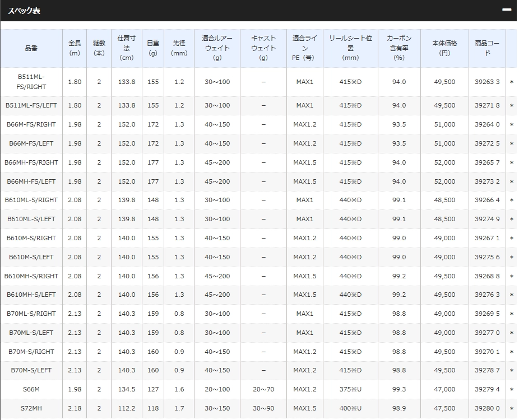519x420 pixels.
Task: Click the スペック表 header title
Action: point(24,11)
